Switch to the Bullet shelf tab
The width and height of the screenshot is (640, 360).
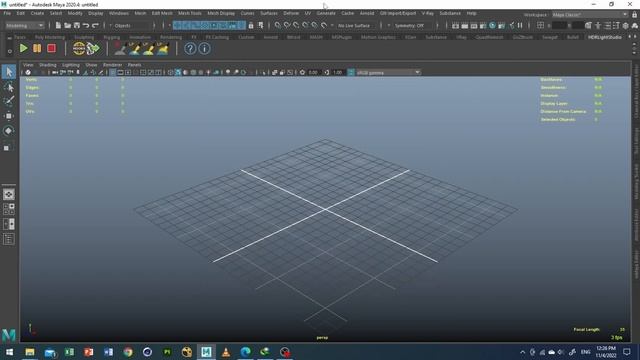click(573, 37)
